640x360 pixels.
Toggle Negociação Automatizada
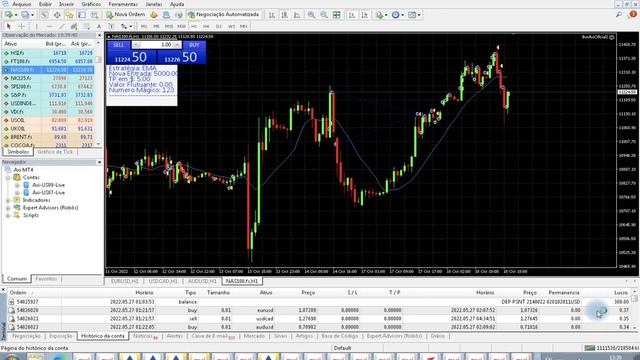click(x=224, y=15)
